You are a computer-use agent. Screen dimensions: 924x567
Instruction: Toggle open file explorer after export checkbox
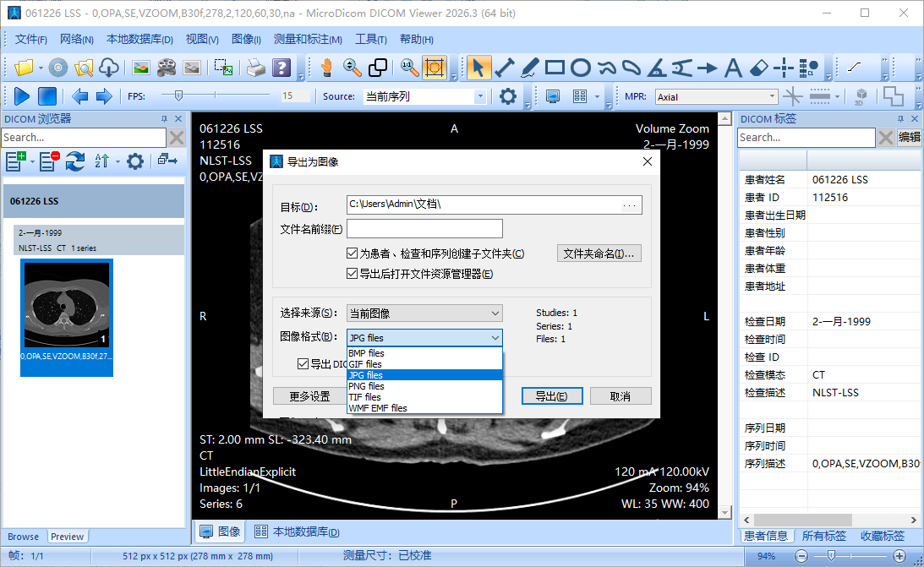353,273
